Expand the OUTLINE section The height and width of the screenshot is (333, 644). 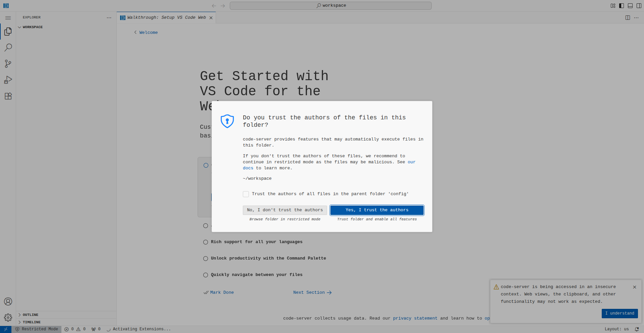pyautogui.click(x=66, y=315)
